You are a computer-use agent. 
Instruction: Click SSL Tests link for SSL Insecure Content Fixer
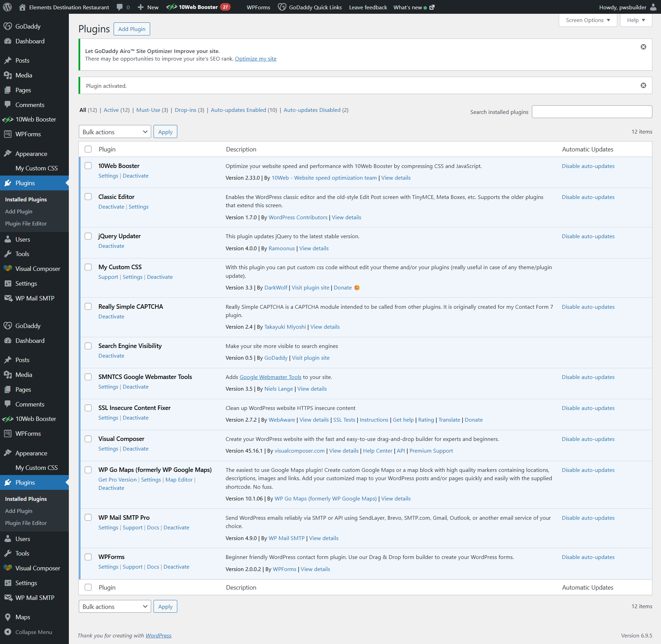click(x=344, y=420)
